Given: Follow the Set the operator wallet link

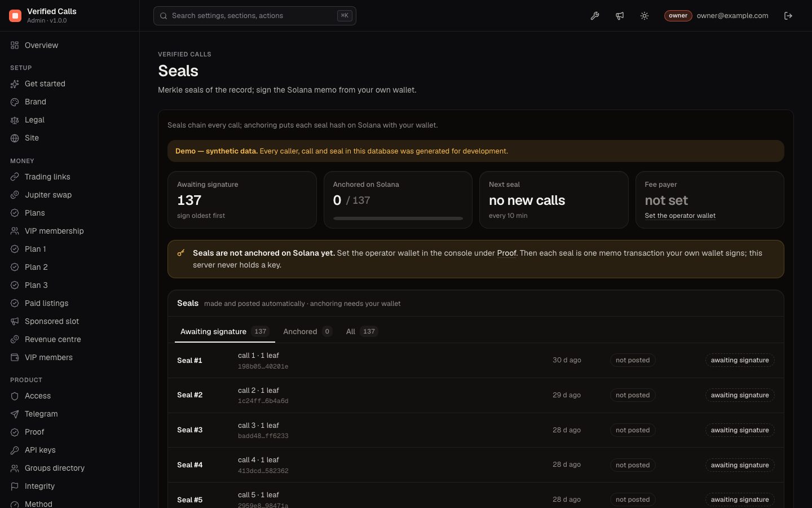Looking at the screenshot, I should [x=680, y=216].
